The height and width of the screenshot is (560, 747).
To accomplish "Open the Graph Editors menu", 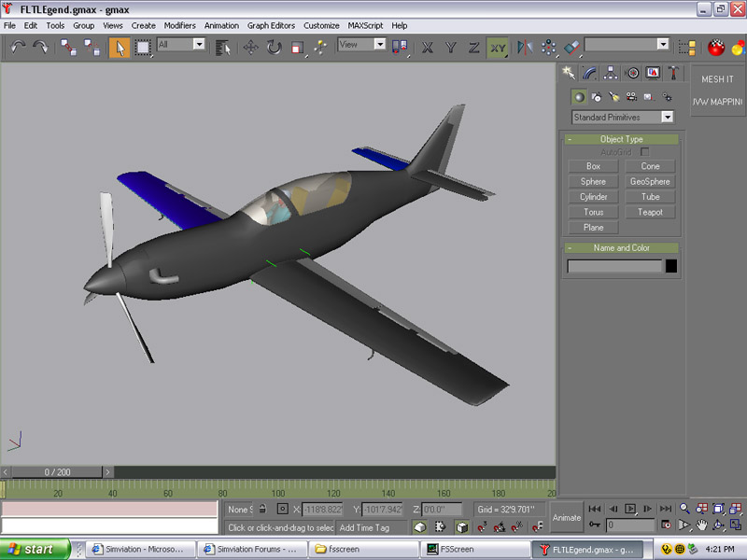I will [x=273, y=25].
